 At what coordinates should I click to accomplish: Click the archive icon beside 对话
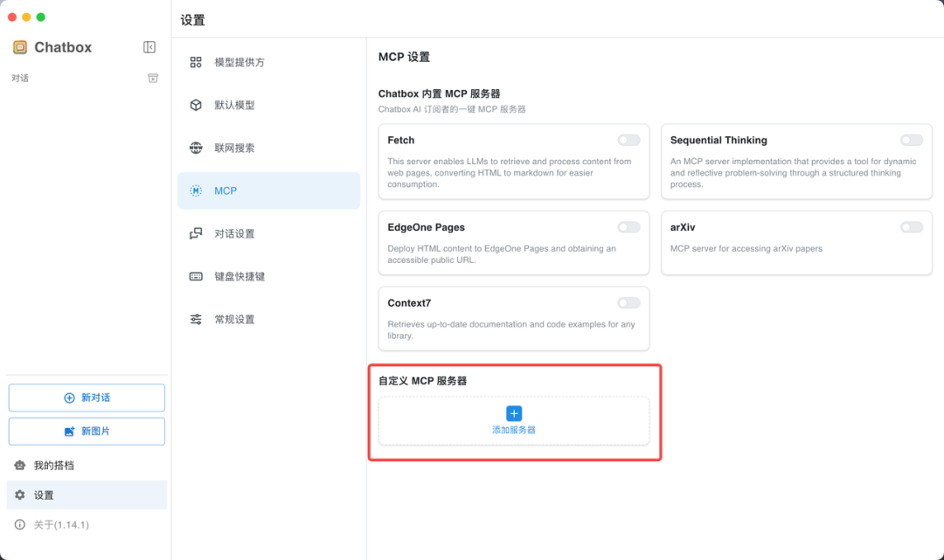(153, 78)
